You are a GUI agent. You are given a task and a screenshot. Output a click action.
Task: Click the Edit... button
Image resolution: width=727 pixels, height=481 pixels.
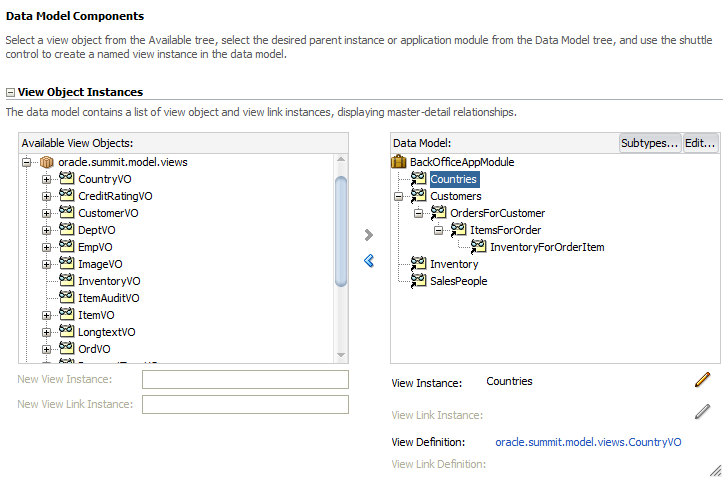(x=700, y=143)
